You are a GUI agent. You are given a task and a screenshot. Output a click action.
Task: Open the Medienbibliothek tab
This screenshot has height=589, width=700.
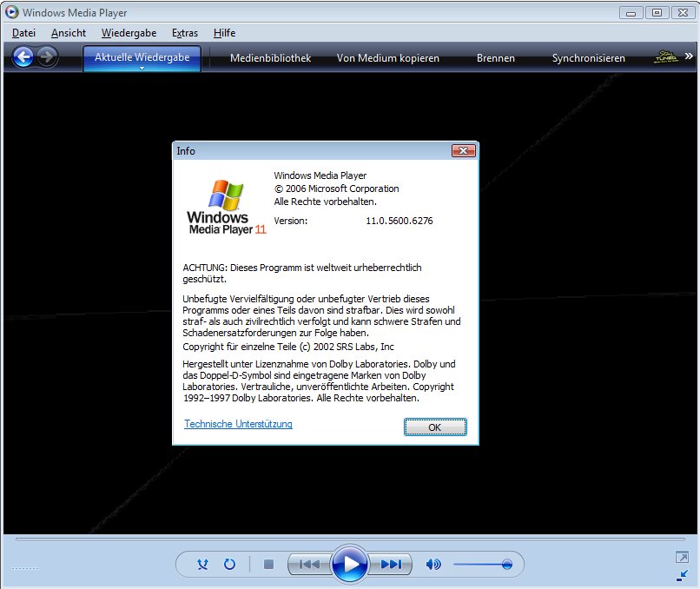coord(270,58)
